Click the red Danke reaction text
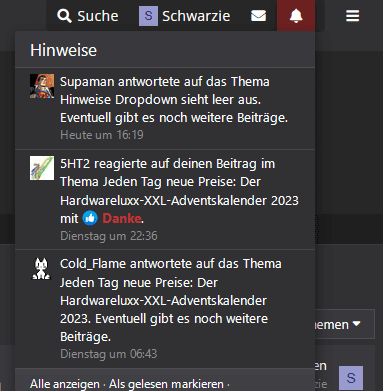383x391 pixels. pos(122,219)
